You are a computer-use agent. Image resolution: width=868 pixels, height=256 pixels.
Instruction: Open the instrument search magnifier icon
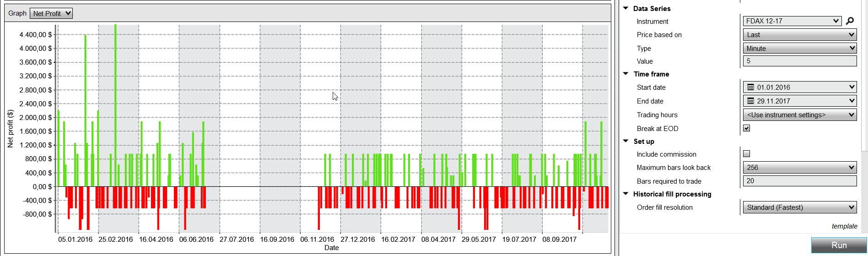850,21
